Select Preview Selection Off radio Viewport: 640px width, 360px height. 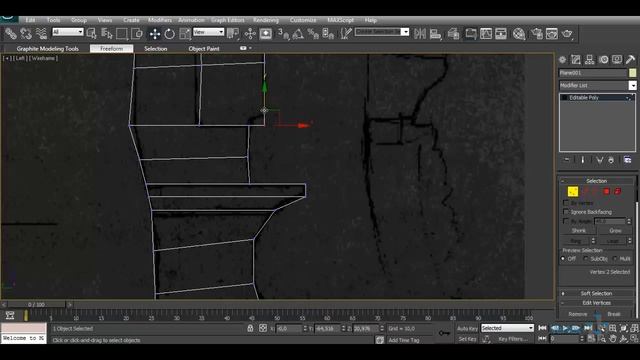point(563,259)
